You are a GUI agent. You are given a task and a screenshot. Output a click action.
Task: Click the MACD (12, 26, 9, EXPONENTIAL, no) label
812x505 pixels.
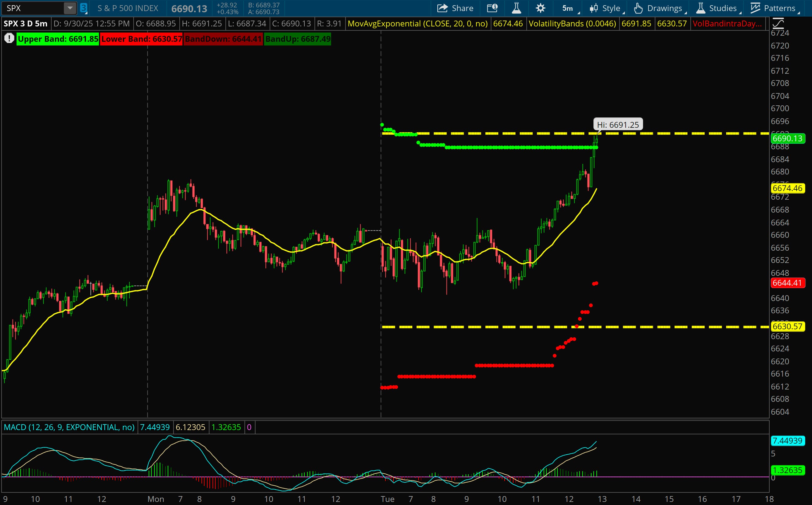[69, 427]
